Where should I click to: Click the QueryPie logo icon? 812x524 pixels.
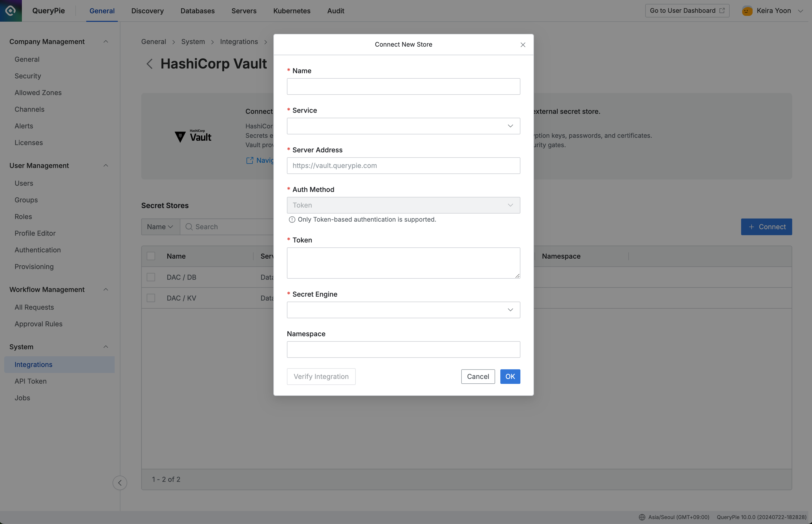click(11, 11)
